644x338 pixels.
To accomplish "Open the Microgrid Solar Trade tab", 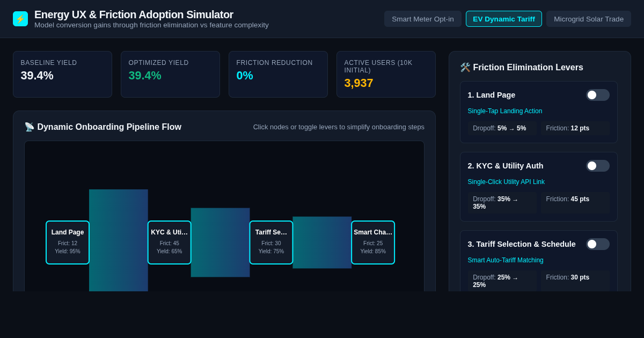I will click(589, 19).
